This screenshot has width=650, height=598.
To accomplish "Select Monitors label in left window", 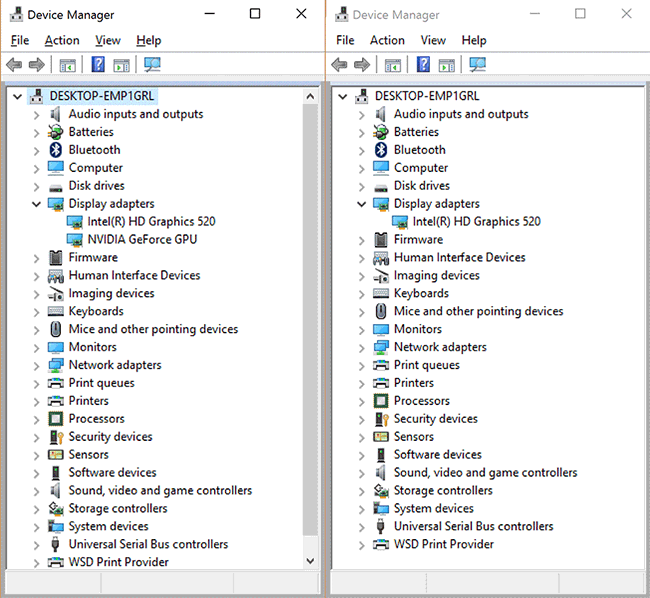I will coord(92,347).
